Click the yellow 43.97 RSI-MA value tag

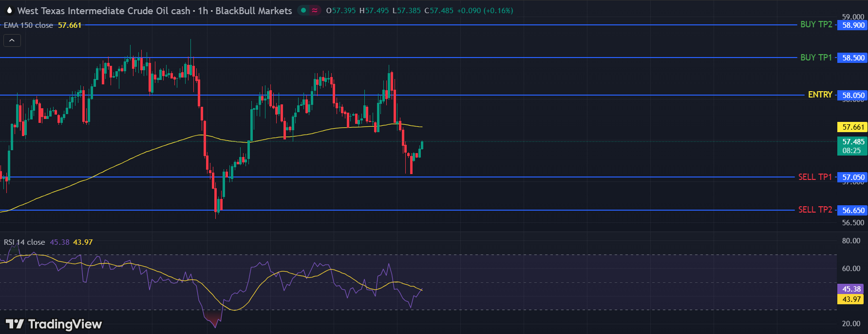pos(851,299)
